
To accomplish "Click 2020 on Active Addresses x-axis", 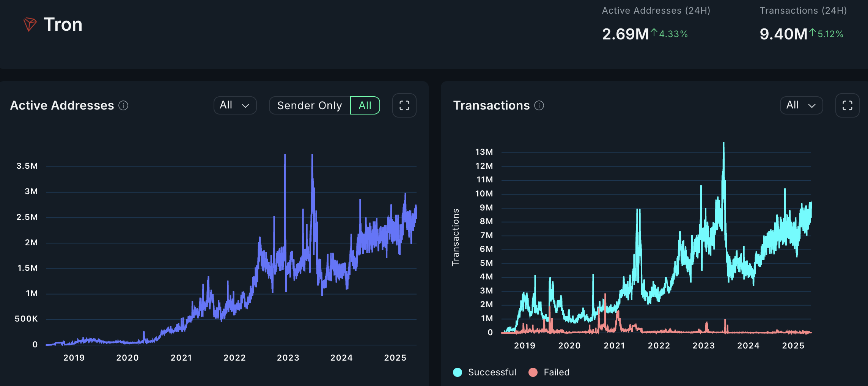I will tap(127, 358).
